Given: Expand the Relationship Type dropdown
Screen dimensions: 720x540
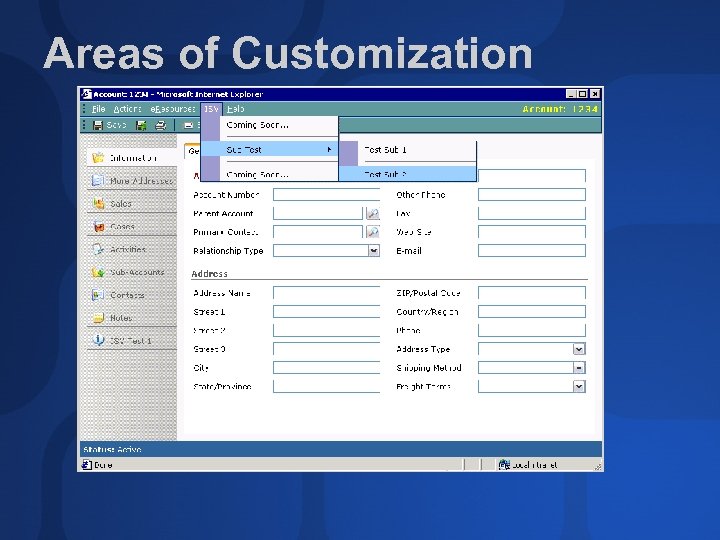Looking at the screenshot, I should click(374, 251).
